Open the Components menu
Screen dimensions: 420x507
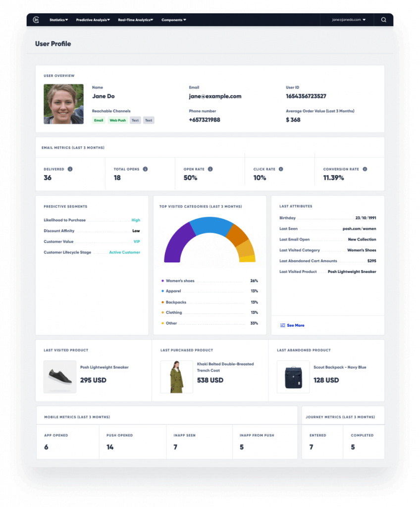tap(172, 20)
